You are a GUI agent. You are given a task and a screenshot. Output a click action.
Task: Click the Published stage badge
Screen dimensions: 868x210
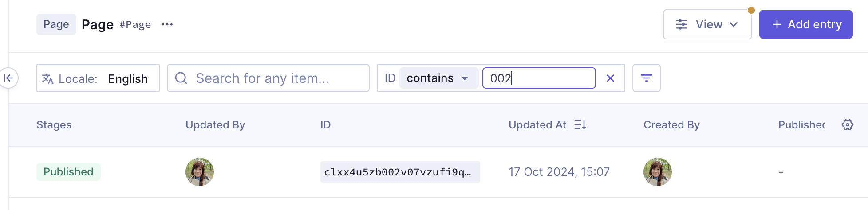(x=68, y=172)
